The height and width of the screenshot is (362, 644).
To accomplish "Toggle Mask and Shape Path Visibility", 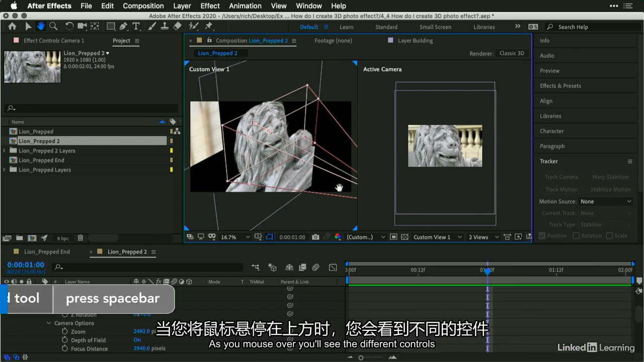I will [269, 237].
